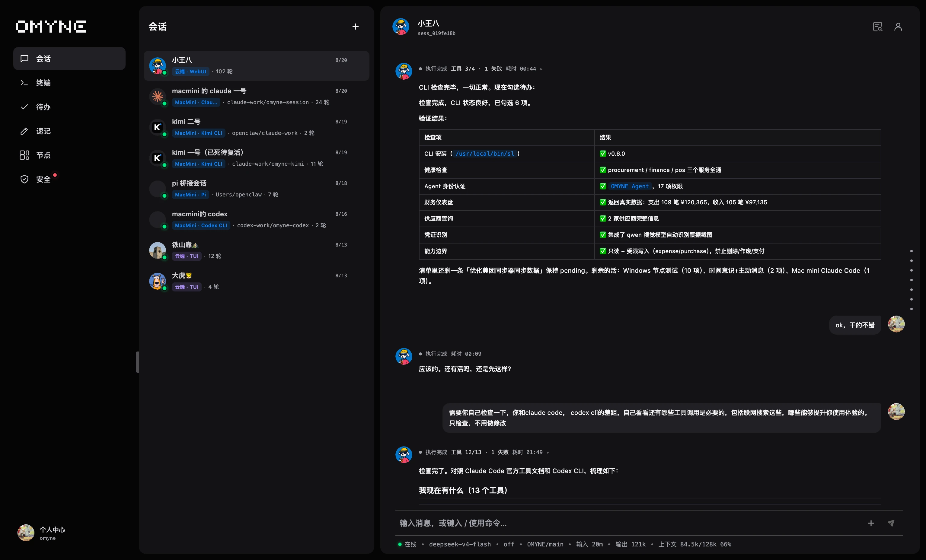The height and width of the screenshot is (560, 926).
Task: Open the 节点 nodes section
Action: 69,155
